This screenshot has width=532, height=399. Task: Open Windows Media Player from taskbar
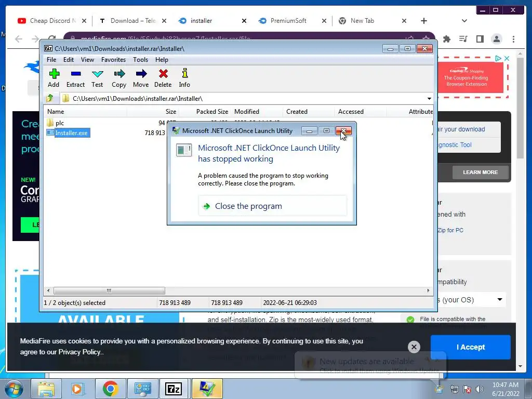(x=77, y=389)
